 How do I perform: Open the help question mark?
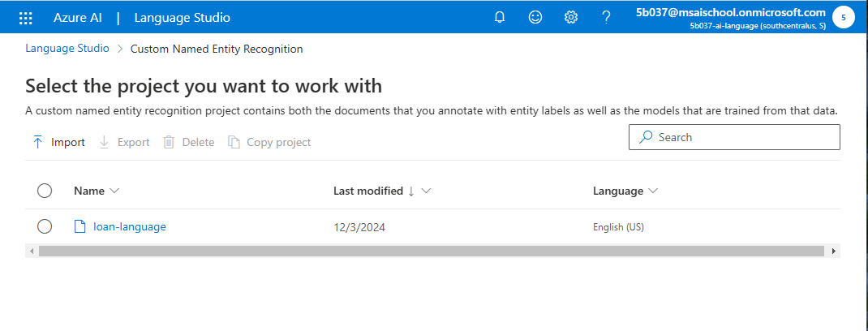[606, 18]
